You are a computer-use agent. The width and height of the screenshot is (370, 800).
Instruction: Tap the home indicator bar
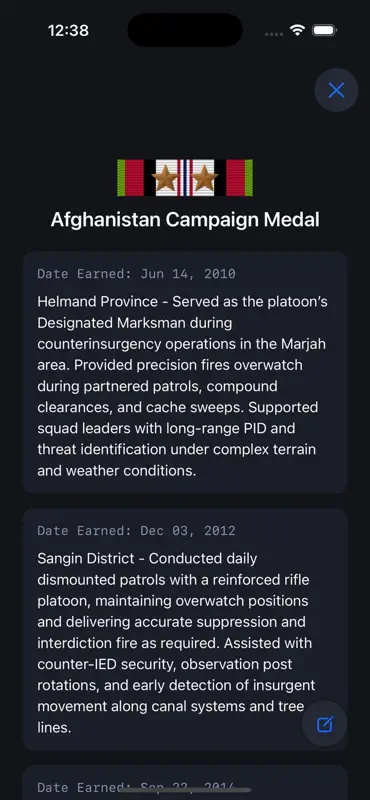pyautogui.click(x=185, y=790)
